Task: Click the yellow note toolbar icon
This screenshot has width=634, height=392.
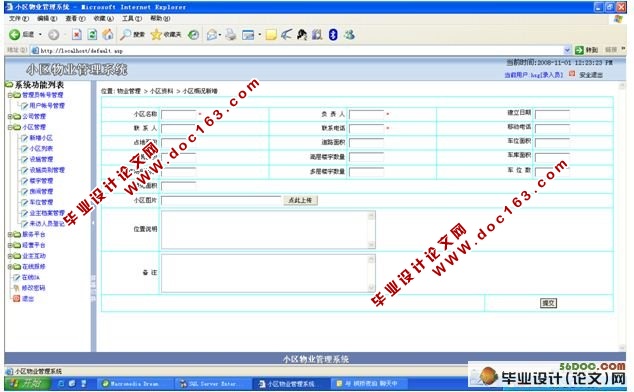Action: click(x=271, y=35)
